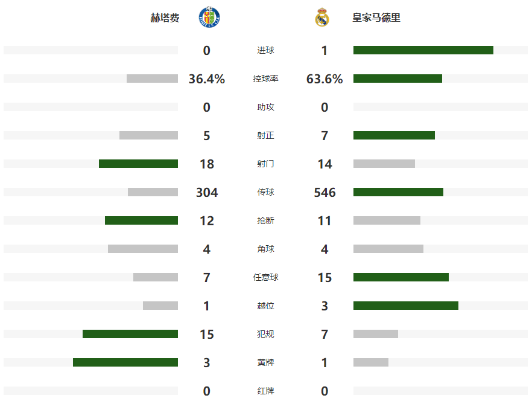Image resolution: width=532 pixels, height=401 pixels.
Task: Click the Getafe club crest
Action: [x=209, y=18]
